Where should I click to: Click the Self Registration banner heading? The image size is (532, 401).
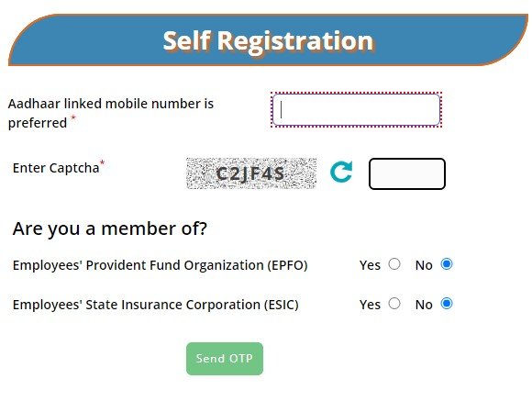[x=268, y=40]
